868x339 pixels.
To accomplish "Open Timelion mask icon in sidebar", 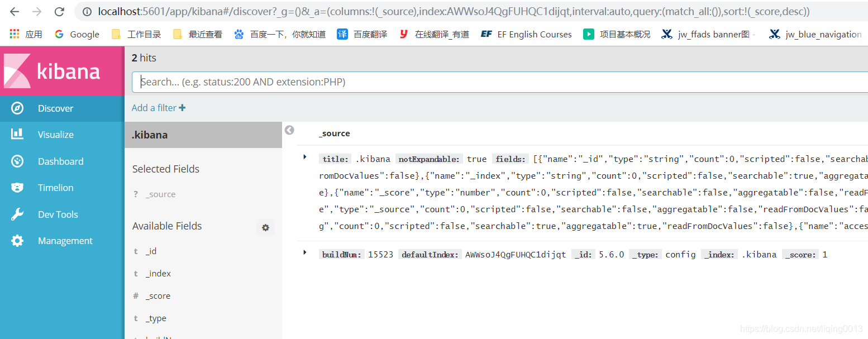I will (17, 188).
